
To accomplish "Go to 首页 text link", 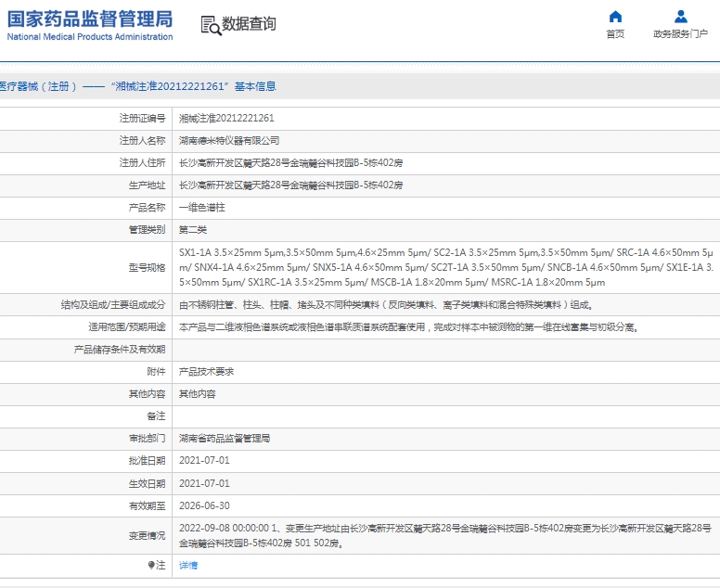I will [615, 34].
